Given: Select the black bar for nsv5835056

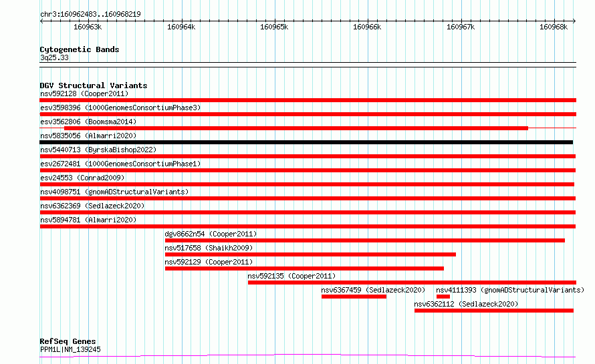Looking at the screenshot, I should tap(306, 142).
